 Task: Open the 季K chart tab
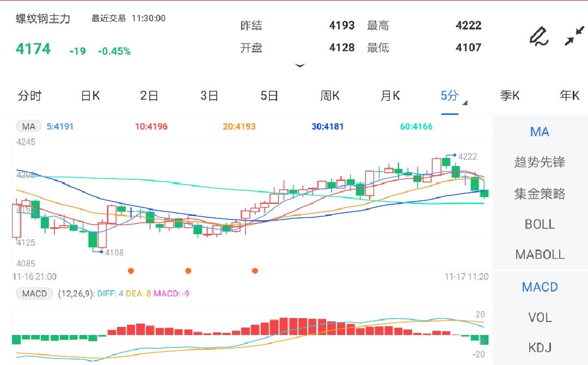pyautogui.click(x=510, y=96)
